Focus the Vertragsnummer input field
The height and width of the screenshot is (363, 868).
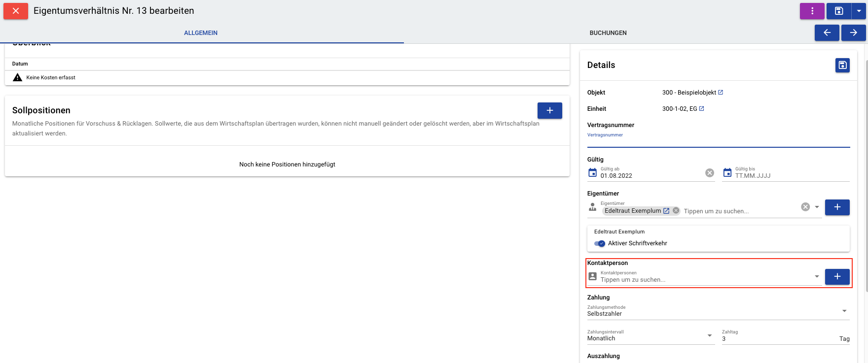click(x=719, y=139)
